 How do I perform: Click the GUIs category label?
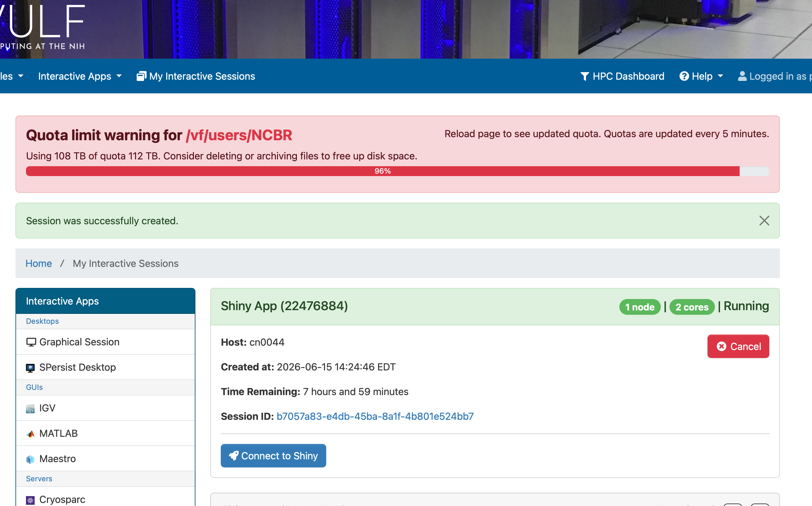click(x=35, y=387)
